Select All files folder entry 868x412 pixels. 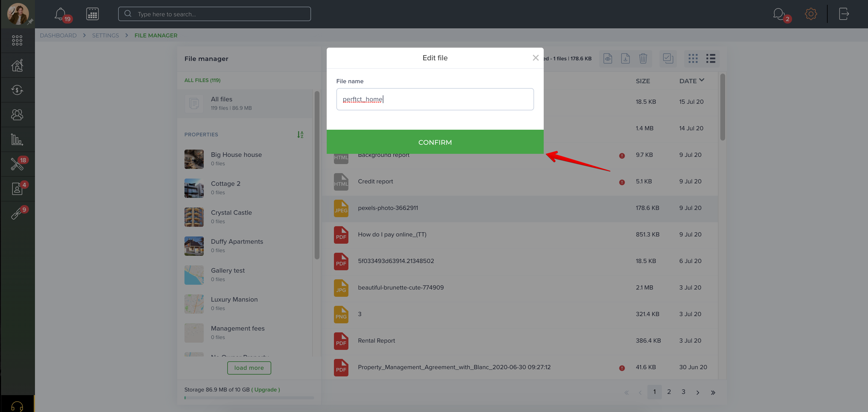pos(245,103)
